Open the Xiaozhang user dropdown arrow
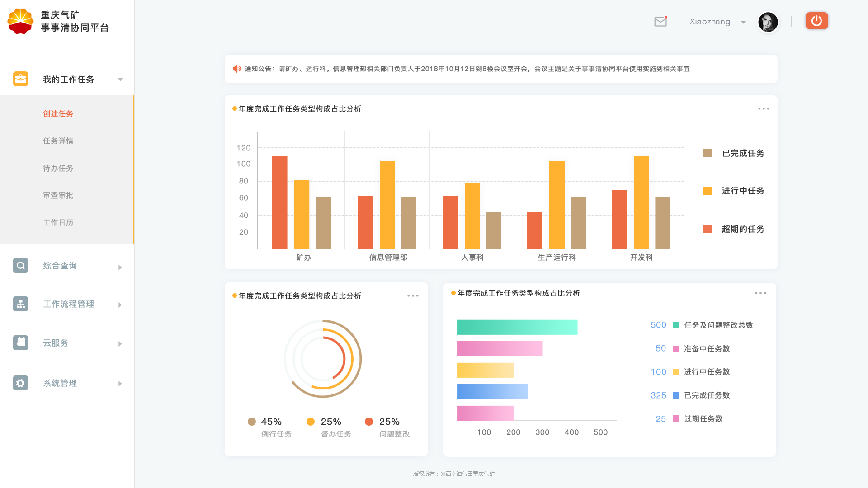The height and width of the screenshot is (488, 868). pos(743,22)
